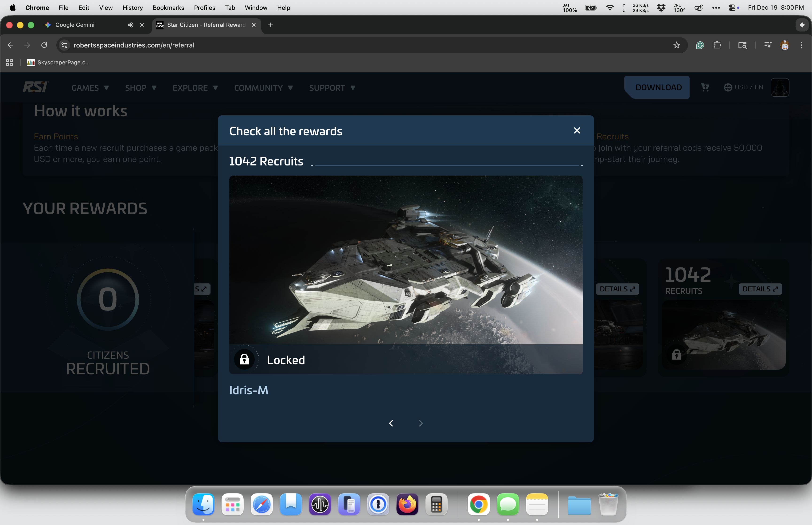The image size is (812, 525).
Task: Close the Check all the rewards dialog
Action: point(577,131)
